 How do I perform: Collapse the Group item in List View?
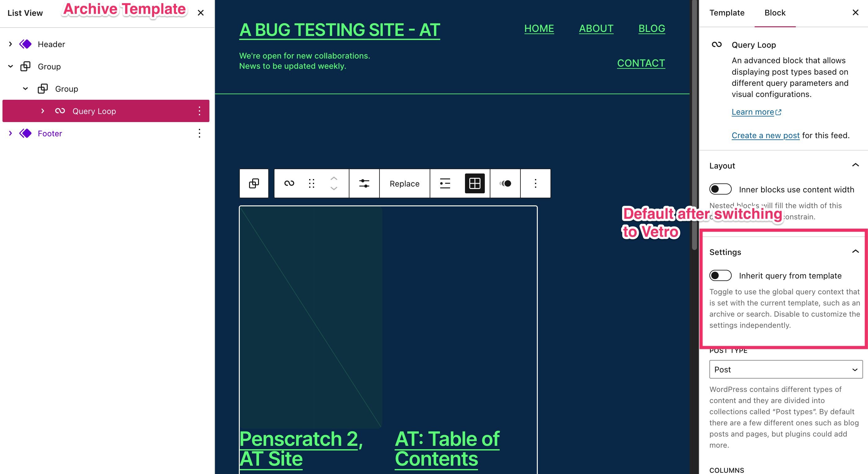[11, 66]
